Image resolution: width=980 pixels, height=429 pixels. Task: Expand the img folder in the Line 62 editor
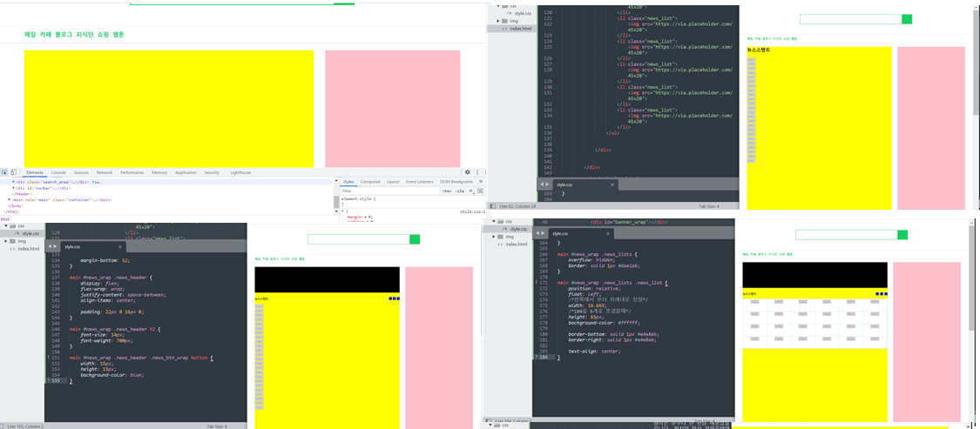pyautogui.click(x=499, y=21)
